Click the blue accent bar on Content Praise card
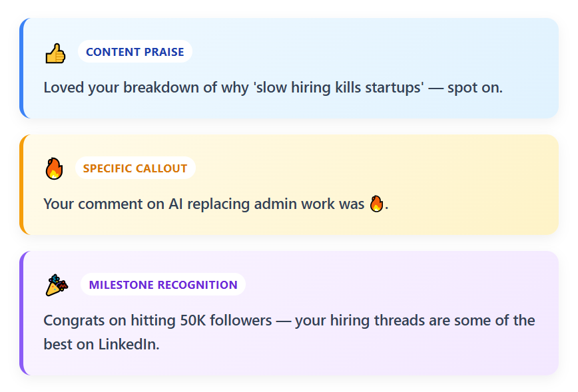Image resolution: width=578 pixels, height=392 pixels. pos(22,68)
